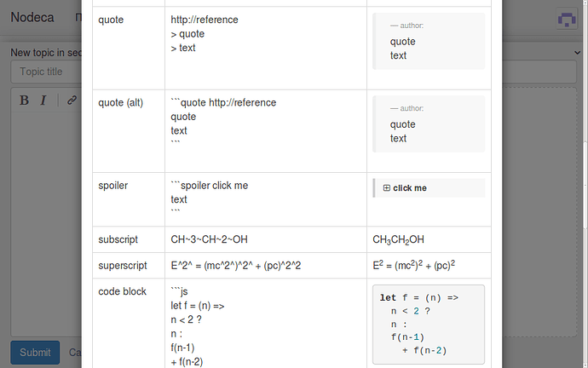The height and width of the screenshot is (368, 588).
Task: Expand the "click me" spoiler example
Action: [x=410, y=188]
